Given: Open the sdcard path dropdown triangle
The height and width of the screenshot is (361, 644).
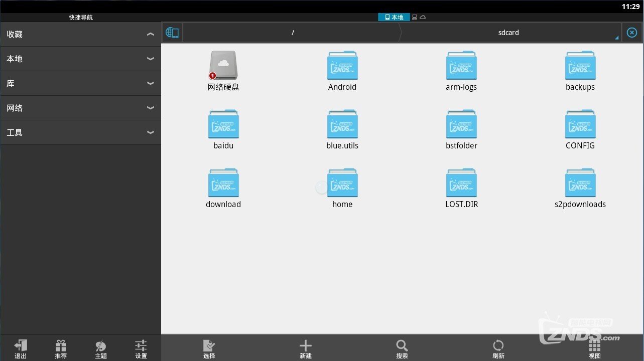Looking at the screenshot, I should coord(617,38).
